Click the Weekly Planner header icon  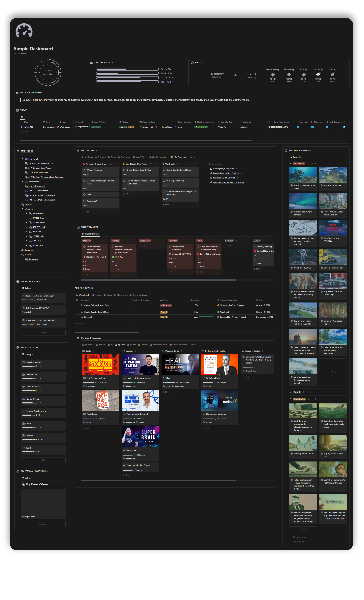coord(78,227)
